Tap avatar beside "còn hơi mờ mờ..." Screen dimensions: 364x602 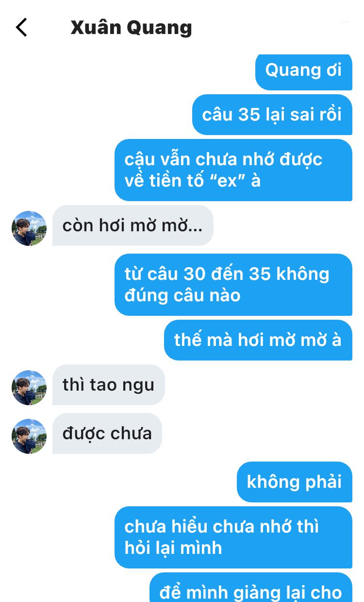[x=29, y=228]
